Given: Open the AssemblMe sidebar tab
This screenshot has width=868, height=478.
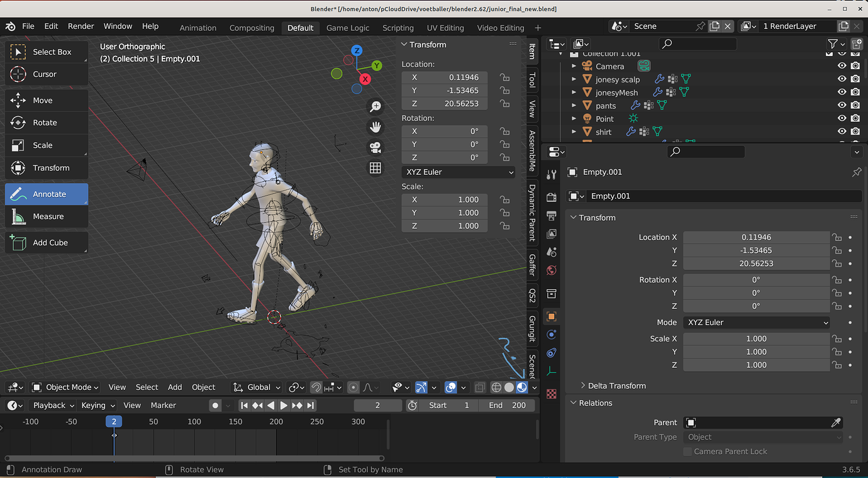Looking at the screenshot, I should [532, 151].
